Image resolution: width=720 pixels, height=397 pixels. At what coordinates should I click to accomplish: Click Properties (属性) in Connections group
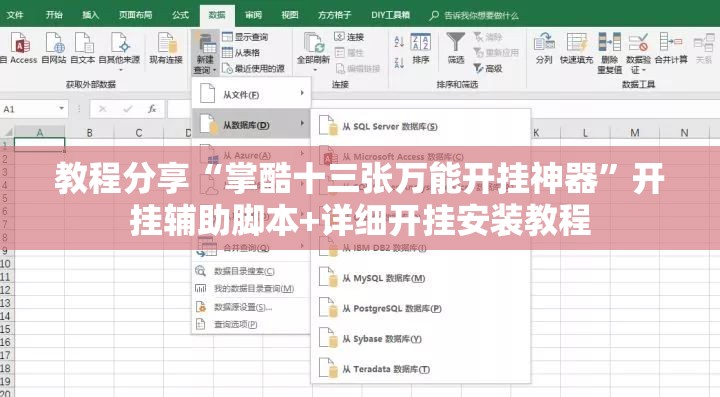point(349,53)
